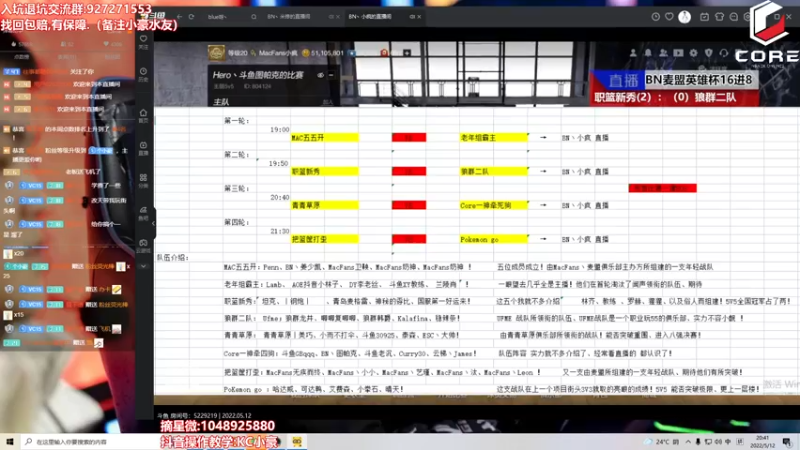Click red score cell in the 19:50 row
Screen dimensions: 800x450
pos(409,171)
